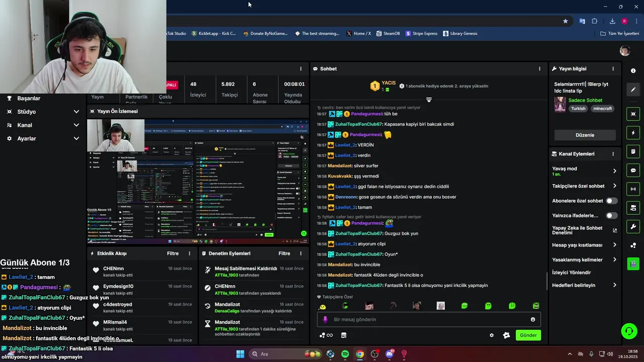
Task: Open browser downloads icon
Action: point(612,21)
